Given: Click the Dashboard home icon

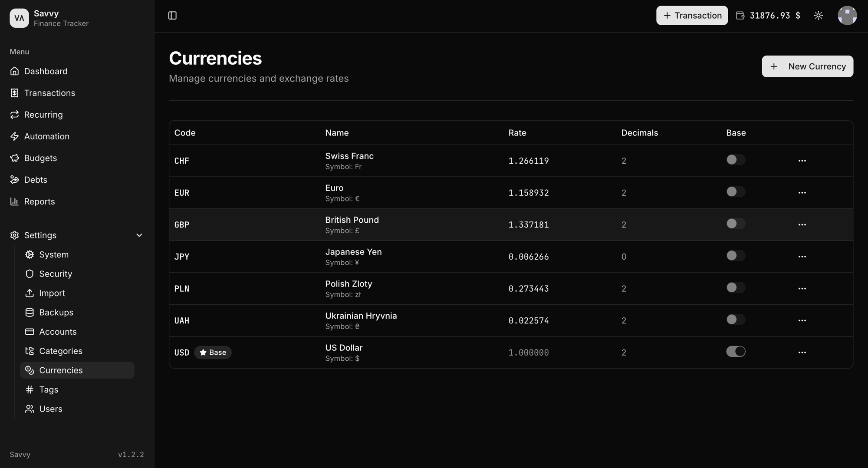Looking at the screenshot, I should 15,71.
